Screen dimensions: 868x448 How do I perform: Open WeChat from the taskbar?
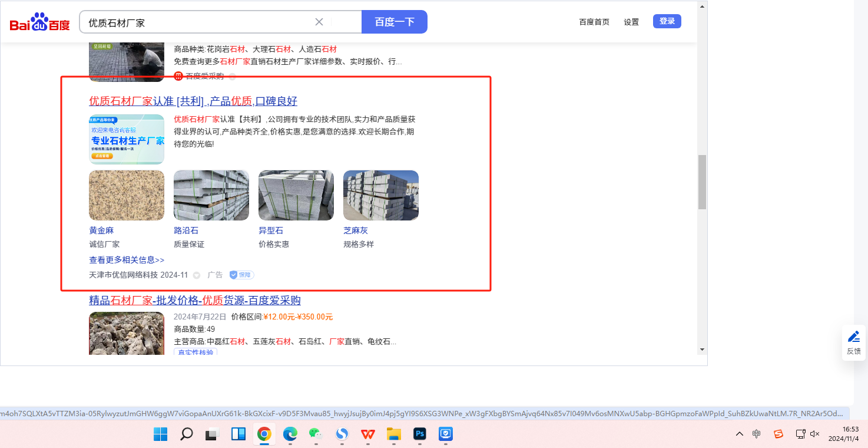tap(316, 434)
